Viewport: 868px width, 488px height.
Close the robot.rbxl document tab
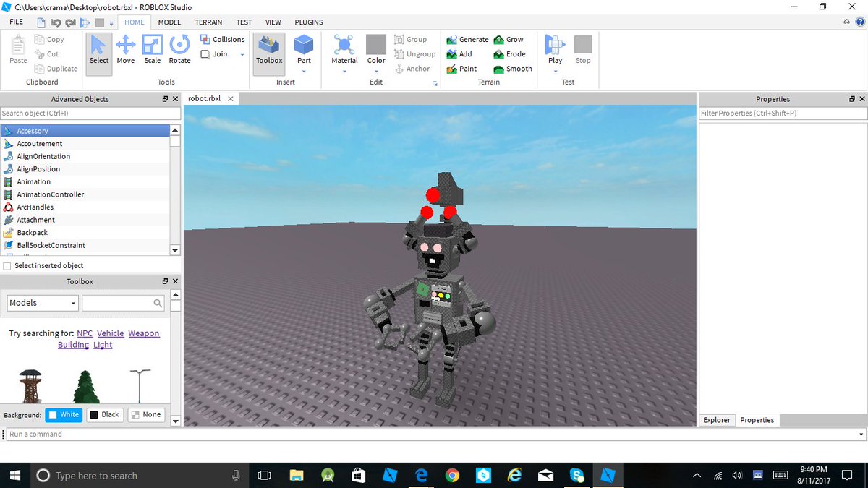(x=230, y=98)
